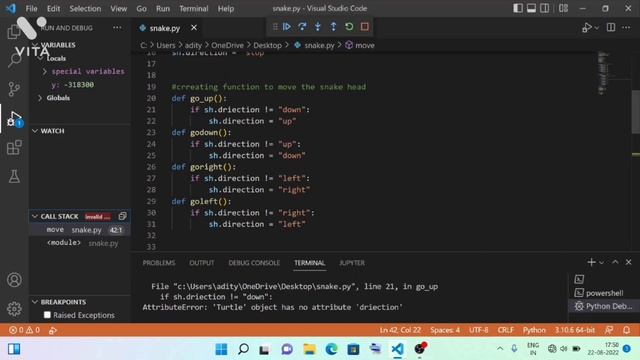Open Source Control view
Image resolution: width=640 pixels, height=360 pixels.
click(x=14, y=89)
